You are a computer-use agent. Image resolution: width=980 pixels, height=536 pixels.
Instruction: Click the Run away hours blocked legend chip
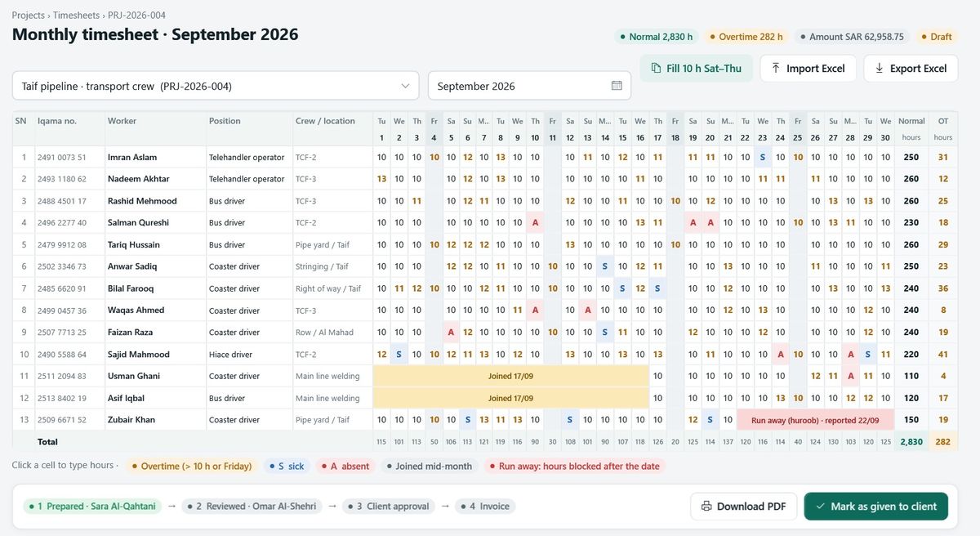(x=574, y=466)
